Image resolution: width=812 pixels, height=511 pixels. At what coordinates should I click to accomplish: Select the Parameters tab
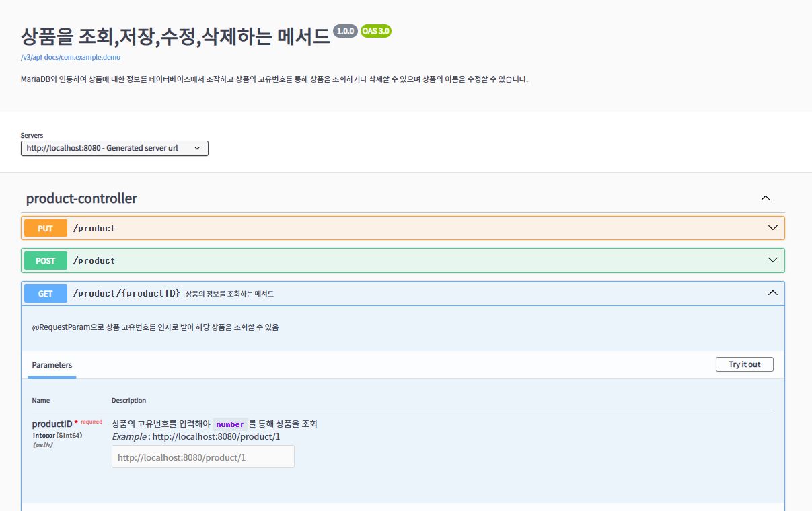pos(52,365)
